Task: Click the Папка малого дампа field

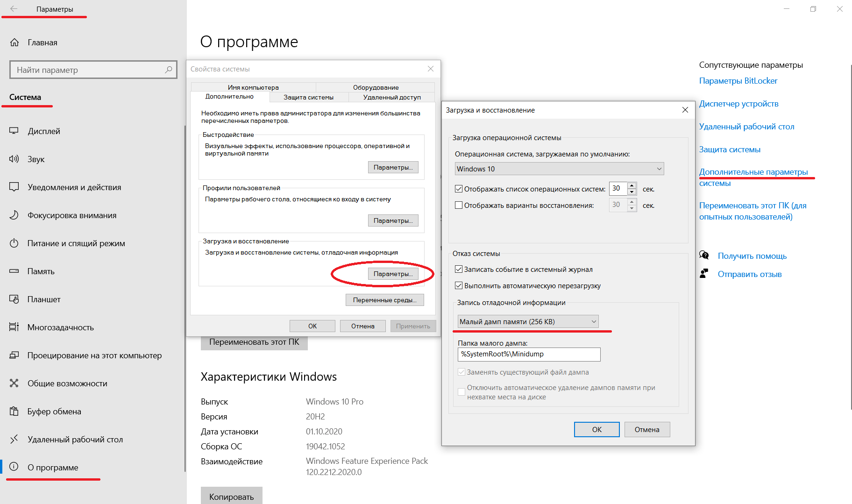Action: tap(529, 354)
